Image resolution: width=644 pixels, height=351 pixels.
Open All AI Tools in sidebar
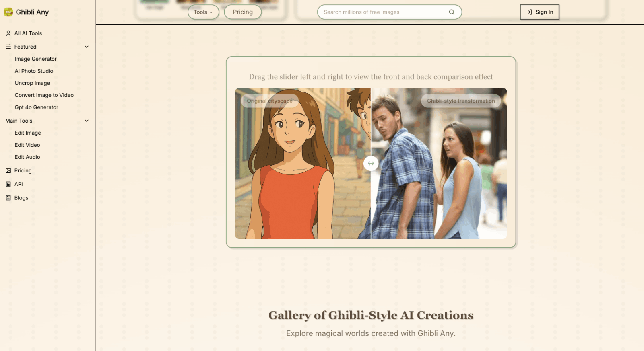(28, 33)
